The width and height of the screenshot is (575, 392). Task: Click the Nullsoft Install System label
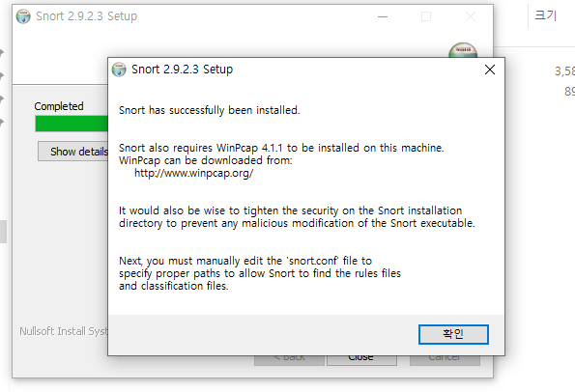pos(64,331)
